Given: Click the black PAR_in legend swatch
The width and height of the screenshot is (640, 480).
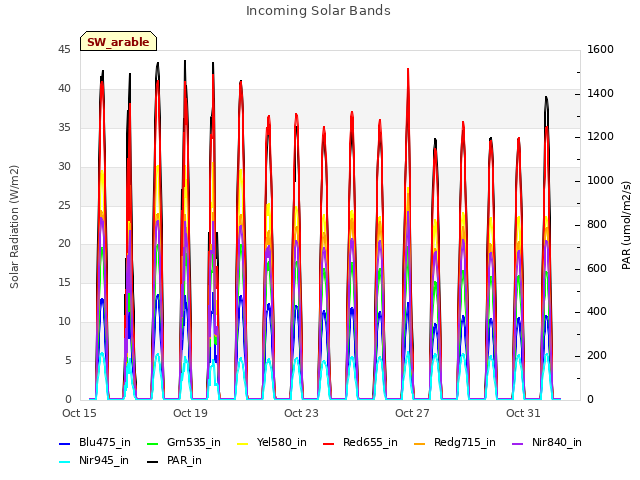Looking at the screenshot, I should tap(153, 462).
